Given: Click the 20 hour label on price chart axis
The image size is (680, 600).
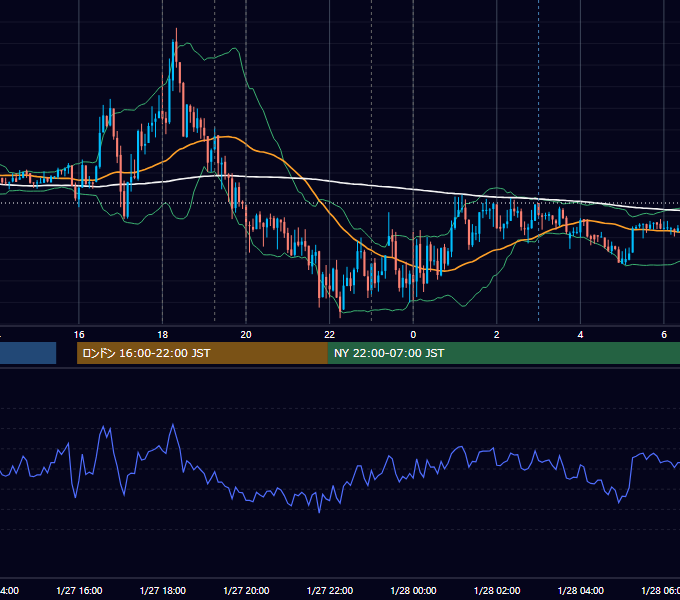Looking at the screenshot, I should [x=246, y=335].
